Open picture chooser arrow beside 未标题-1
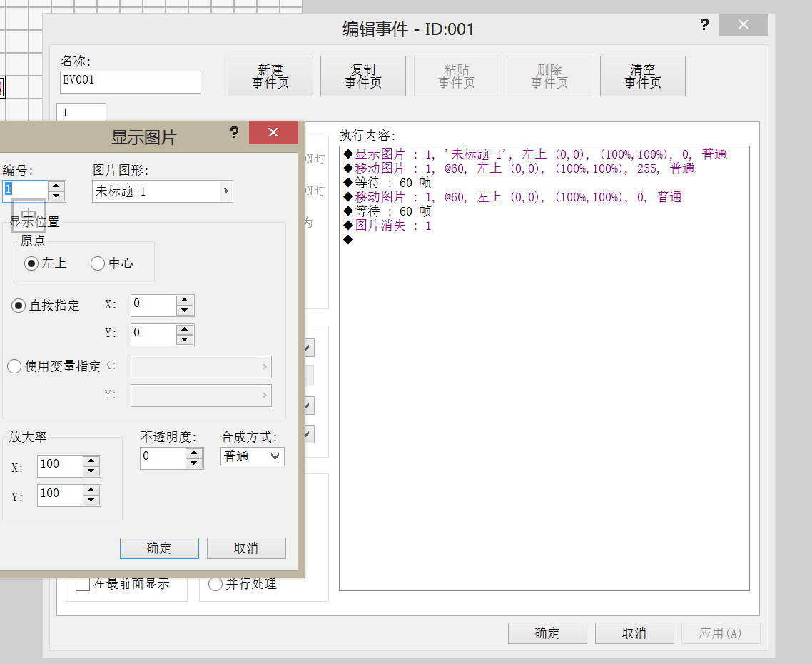Screen dimensions: 812x664 point(225,191)
